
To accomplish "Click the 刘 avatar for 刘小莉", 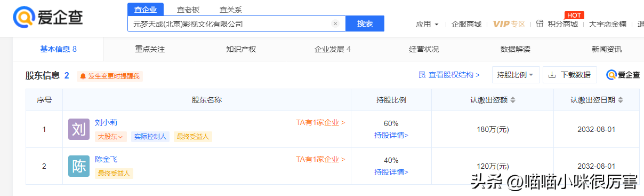I will tap(79, 129).
